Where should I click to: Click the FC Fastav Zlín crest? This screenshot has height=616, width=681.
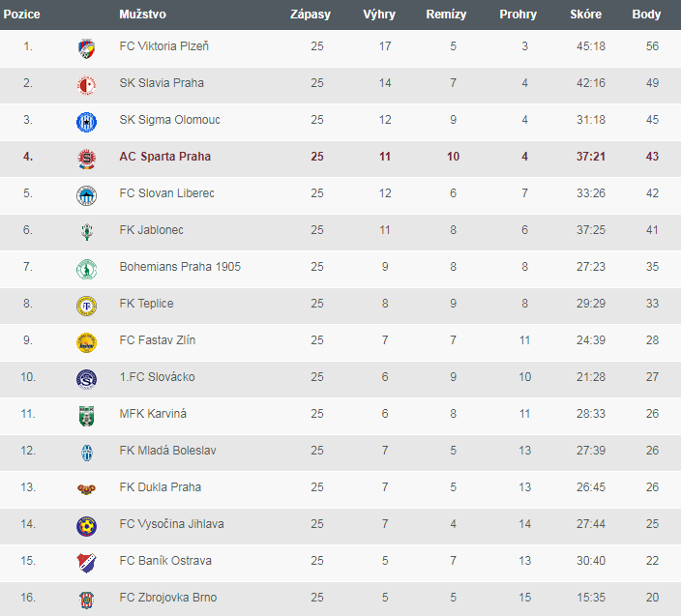(x=86, y=342)
